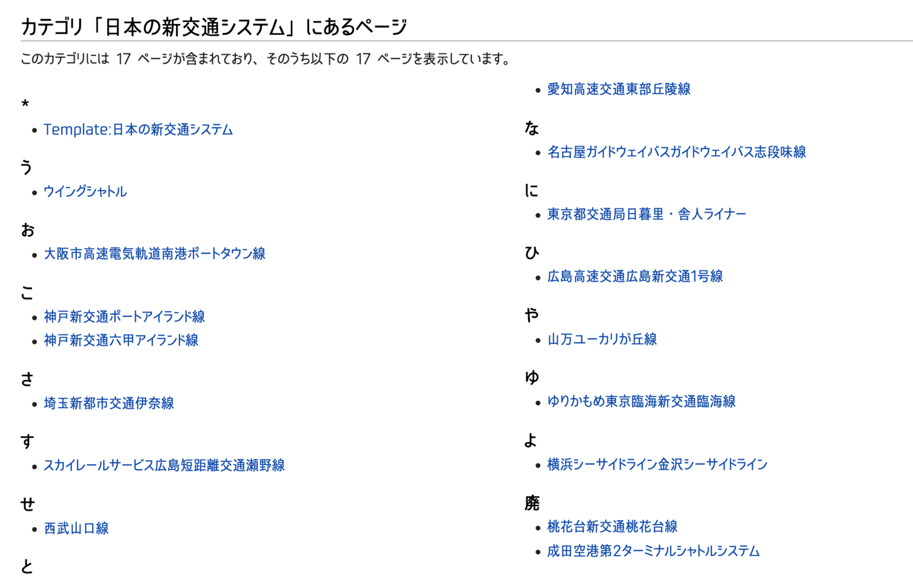Open 東京都交通局日暮里・舎人ライナー link
Screen dimensions: 913x588
click(x=647, y=214)
